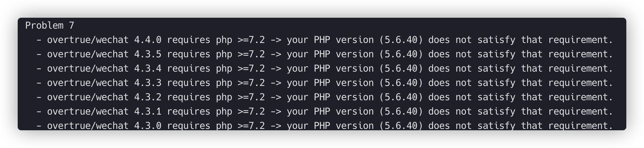Click 'php >=7.2' in the 4.4.0 line
This screenshot has width=644, height=148.
[240, 40]
